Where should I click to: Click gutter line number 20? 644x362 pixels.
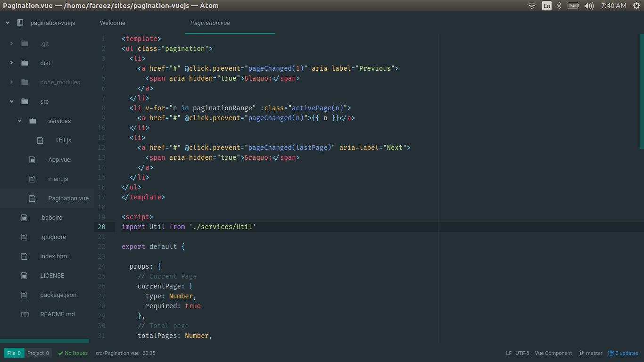(x=102, y=227)
